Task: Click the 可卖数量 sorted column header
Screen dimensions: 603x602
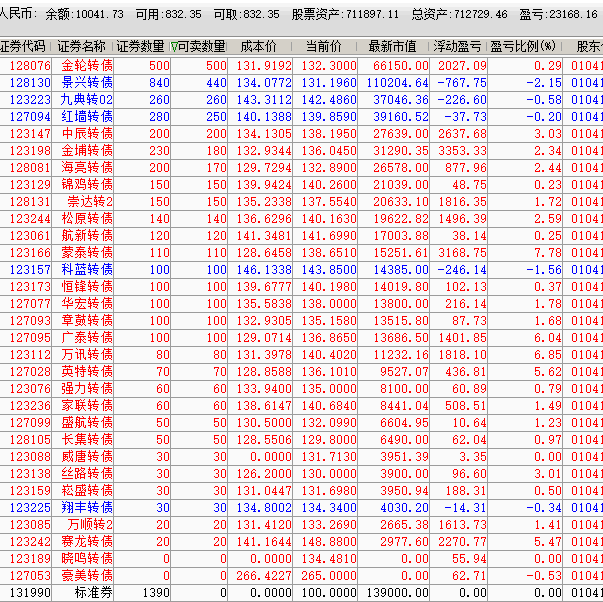Action: click(x=198, y=47)
